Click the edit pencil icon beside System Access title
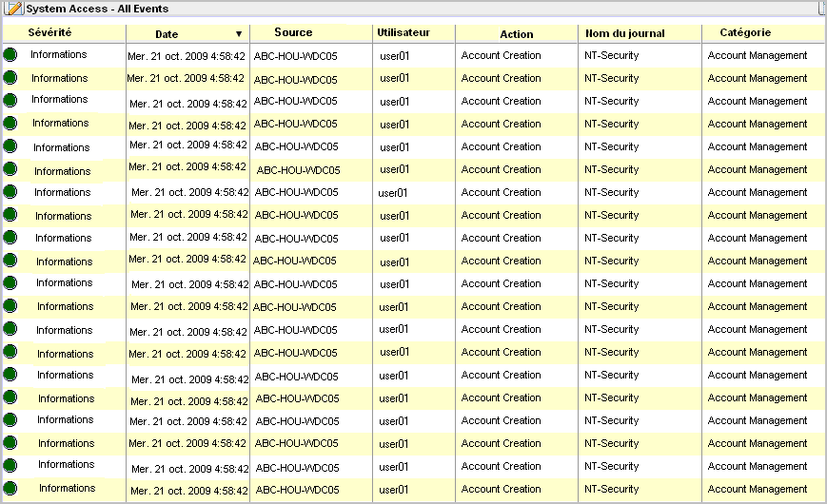 coord(15,9)
